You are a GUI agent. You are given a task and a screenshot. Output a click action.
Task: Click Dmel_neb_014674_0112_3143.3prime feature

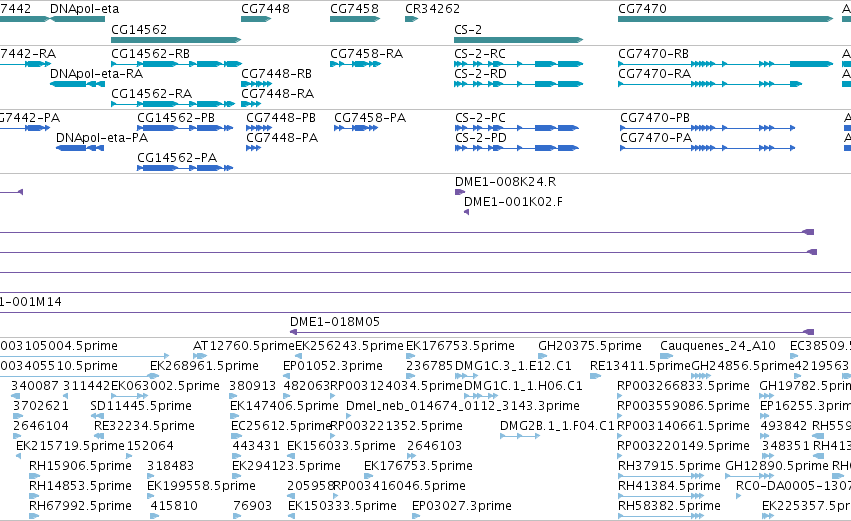pyautogui.click(x=463, y=406)
